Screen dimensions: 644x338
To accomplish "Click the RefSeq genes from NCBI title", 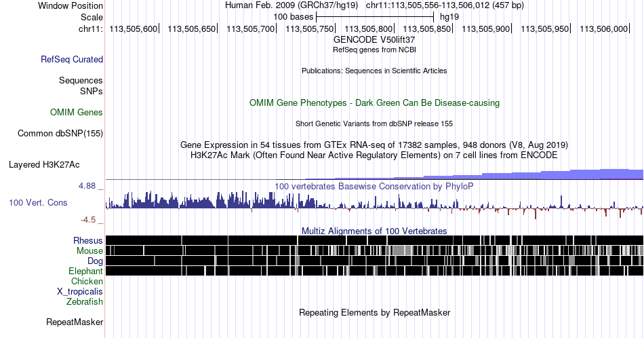I will pyautogui.click(x=374, y=50).
